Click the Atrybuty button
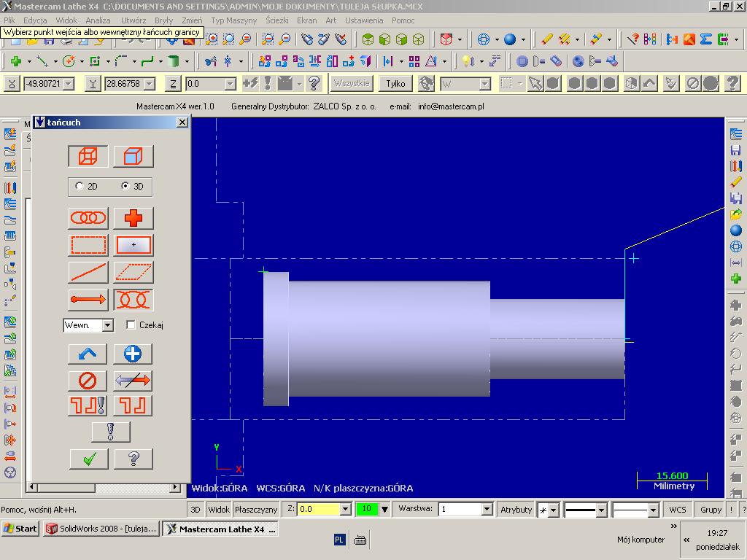747x560 pixels. click(516, 510)
